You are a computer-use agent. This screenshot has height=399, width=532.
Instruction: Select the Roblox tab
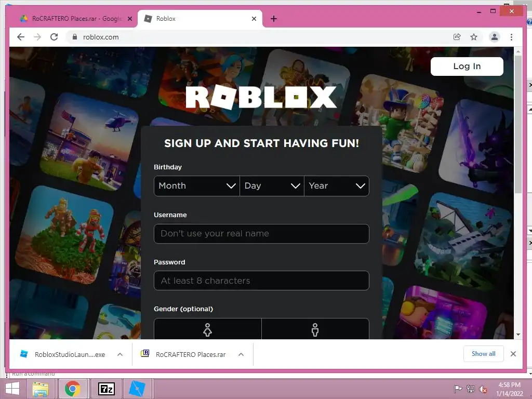click(x=200, y=19)
